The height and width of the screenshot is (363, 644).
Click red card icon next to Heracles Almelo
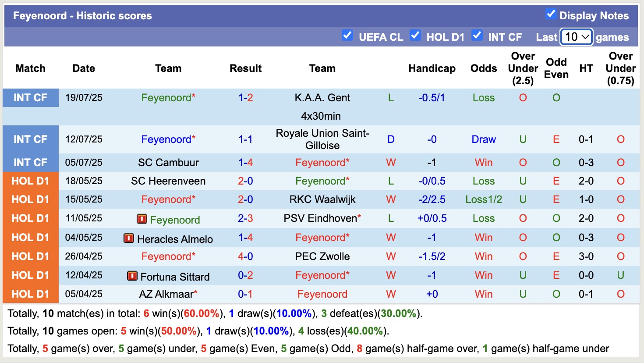[129, 238]
